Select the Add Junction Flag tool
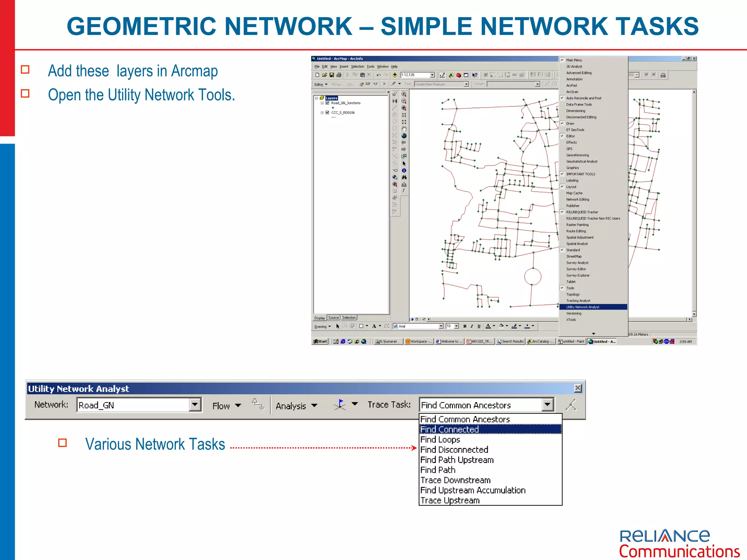The image size is (747, 560). tap(340, 405)
